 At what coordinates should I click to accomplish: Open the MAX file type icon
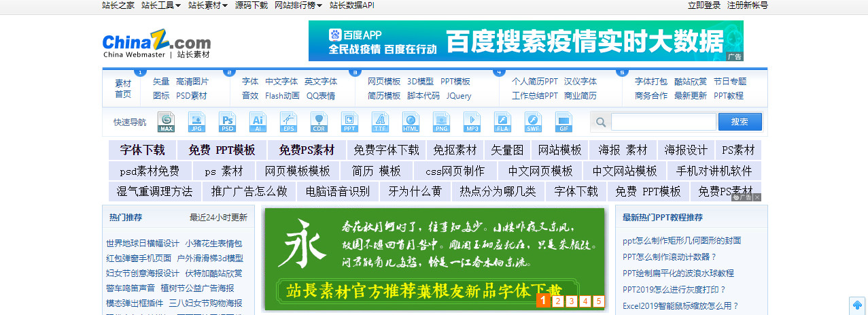point(167,122)
